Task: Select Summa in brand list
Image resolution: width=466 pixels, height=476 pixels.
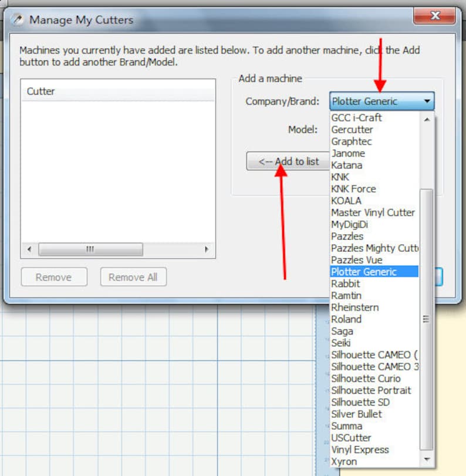Action: (374, 426)
